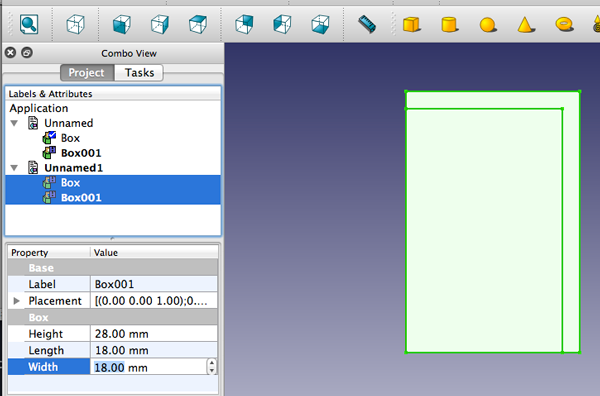Create a Cylinder primitive
Viewport: 600px width, 396px height.
450,24
